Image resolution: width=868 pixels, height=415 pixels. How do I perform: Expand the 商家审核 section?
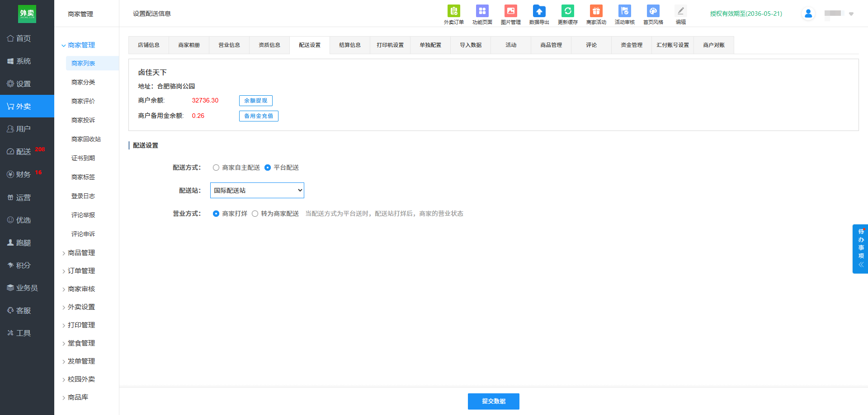tap(78, 289)
